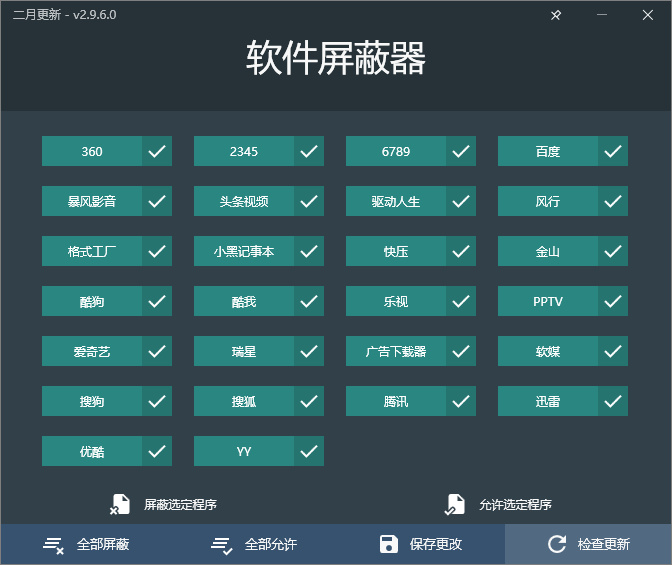Minimize the 软件屏蔽器 window

coord(602,15)
